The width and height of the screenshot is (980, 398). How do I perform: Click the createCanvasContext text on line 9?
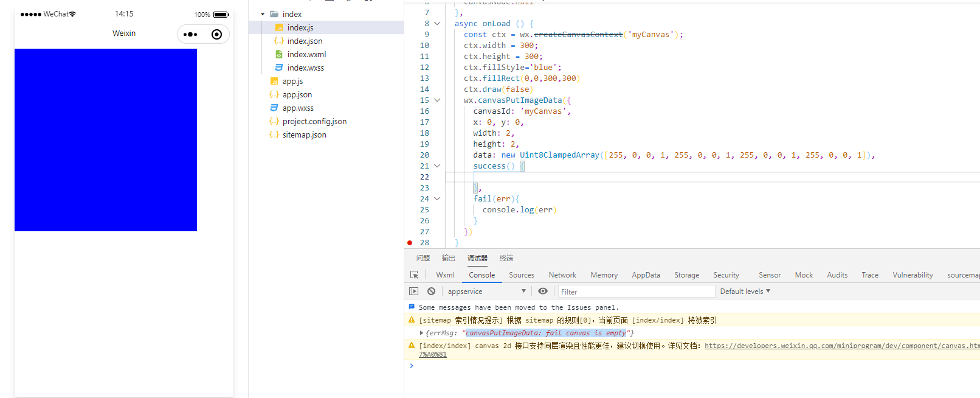pos(578,35)
